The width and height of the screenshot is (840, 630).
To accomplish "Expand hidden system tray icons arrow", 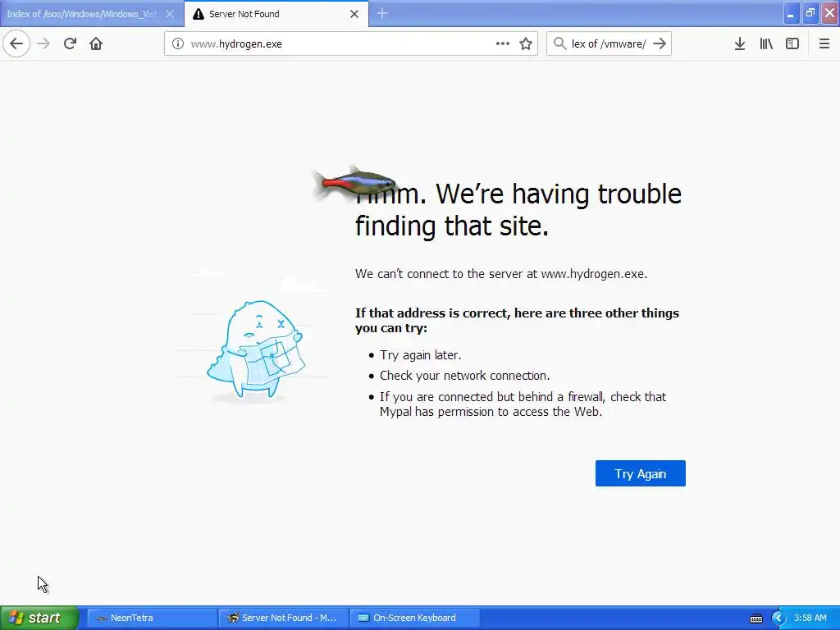I will point(779,619).
